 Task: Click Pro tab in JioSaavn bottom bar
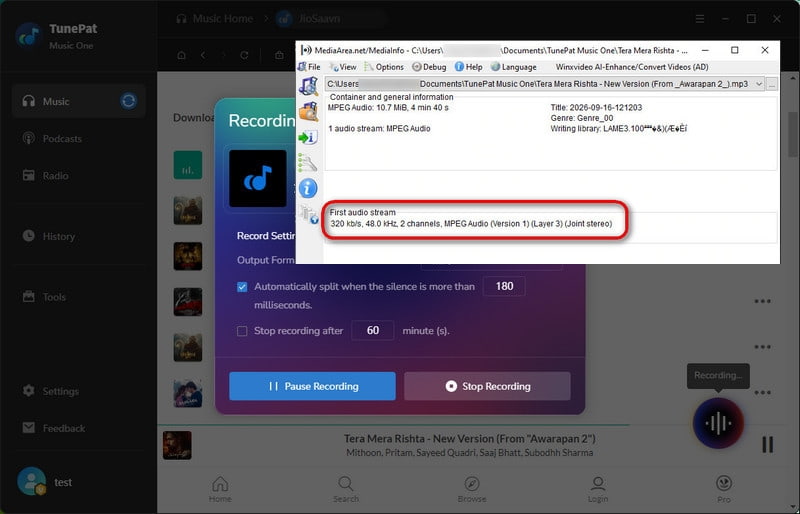pyautogui.click(x=724, y=489)
